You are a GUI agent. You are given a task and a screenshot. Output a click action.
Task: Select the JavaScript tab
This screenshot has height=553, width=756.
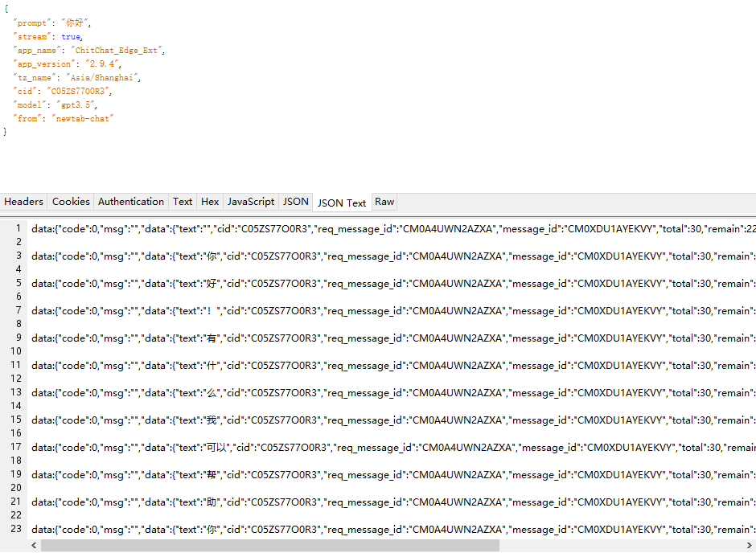[251, 202]
